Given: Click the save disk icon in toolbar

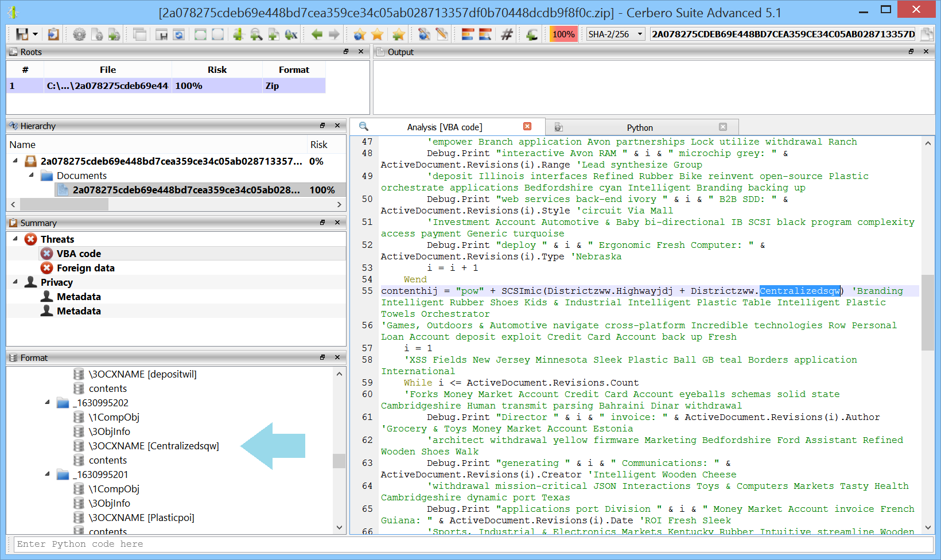Looking at the screenshot, I should [x=22, y=34].
